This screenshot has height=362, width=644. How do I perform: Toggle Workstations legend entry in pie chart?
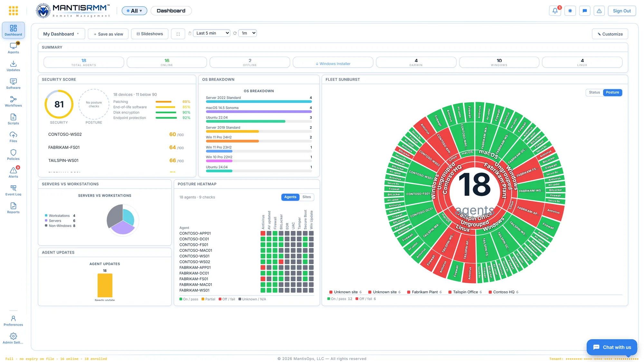click(60, 216)
